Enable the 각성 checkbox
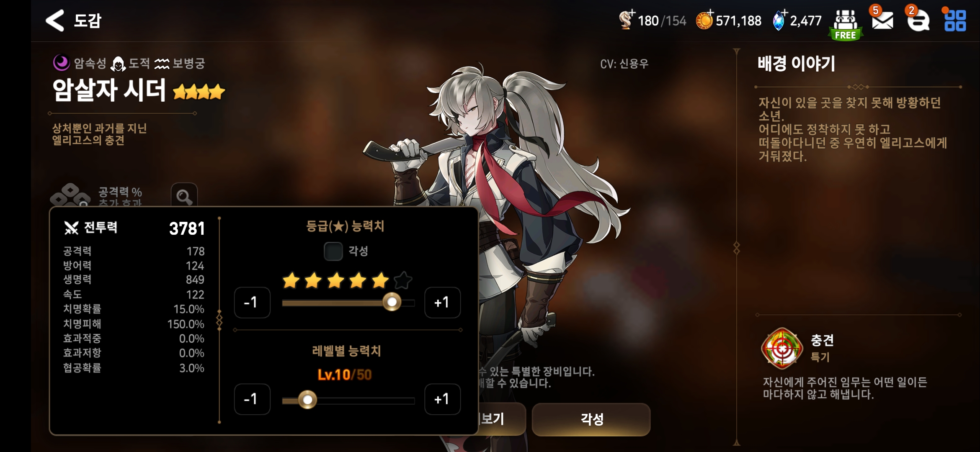Image resolution: width=980 pixels, height=452 pixels. [x=333, y=251]
